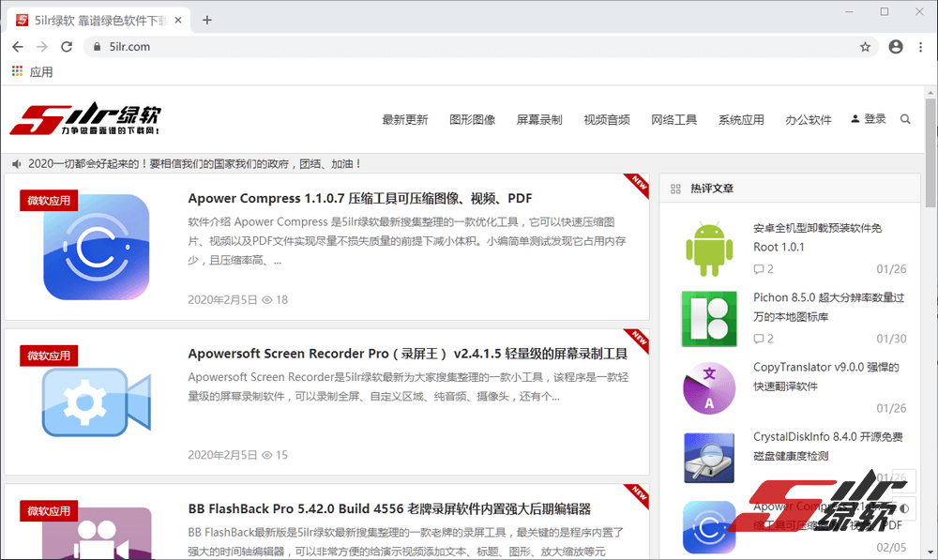Open the Apower Compress app icon thumbnail
This screenshot has width=938, height=560.
click(96, 247)
